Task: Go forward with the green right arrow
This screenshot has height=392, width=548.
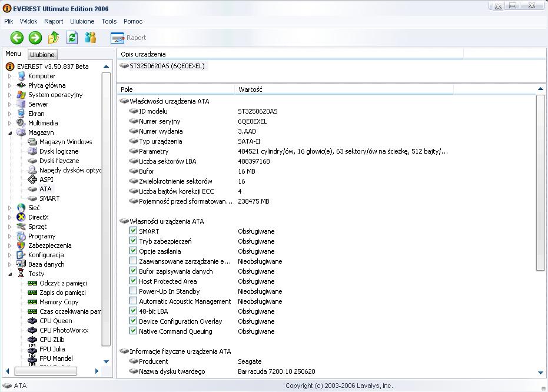Action: tap(35, 38)
